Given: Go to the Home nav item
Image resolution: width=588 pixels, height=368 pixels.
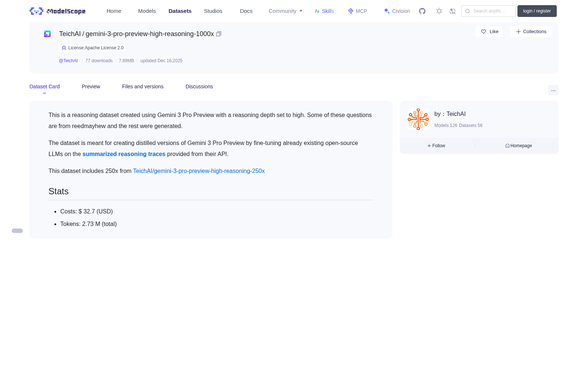Looking at the screenshot, I should [114, 11].
